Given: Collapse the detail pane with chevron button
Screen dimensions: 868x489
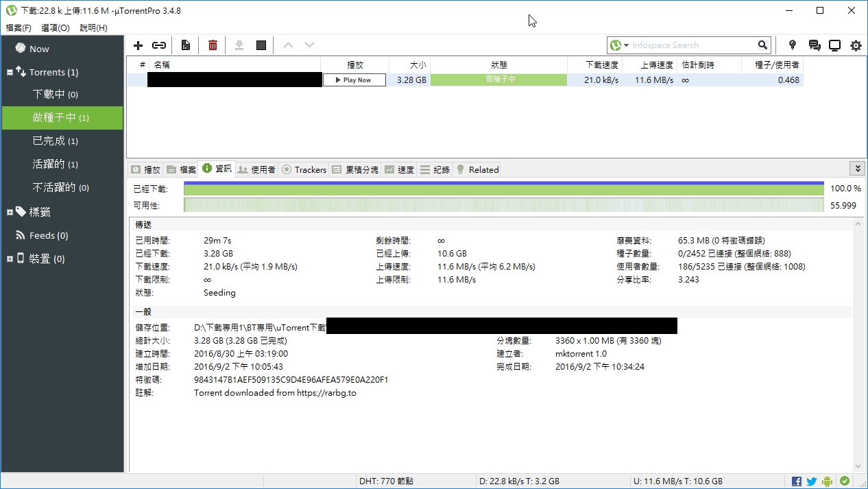Looking at the screenshot, I should (856, 169).
